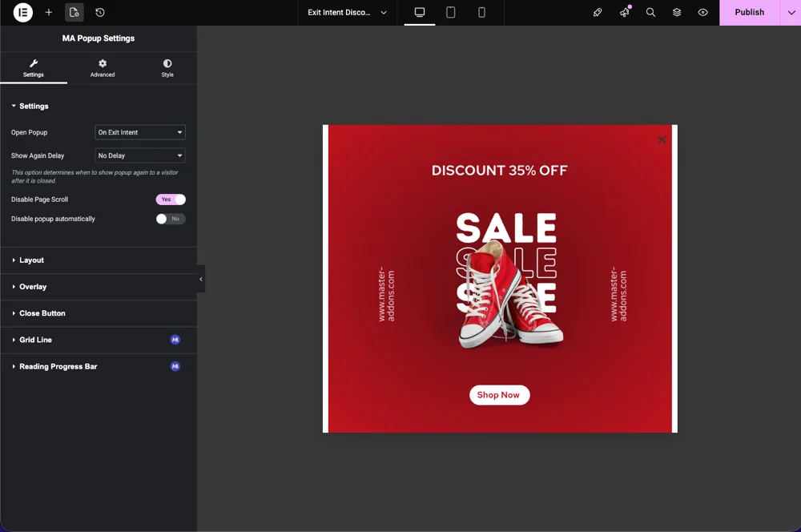801x532 pixels.
Task: Open the finder search icon
Action: coord(650,12)
